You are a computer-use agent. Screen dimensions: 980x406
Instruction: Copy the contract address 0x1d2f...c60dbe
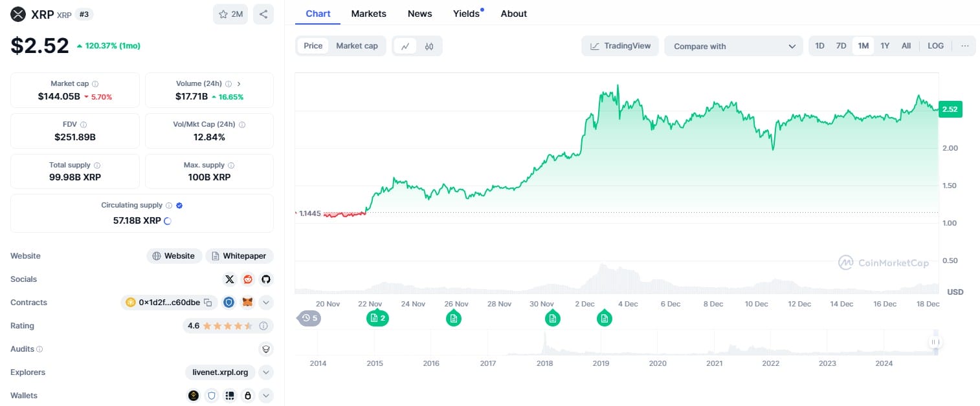(208, 303)
